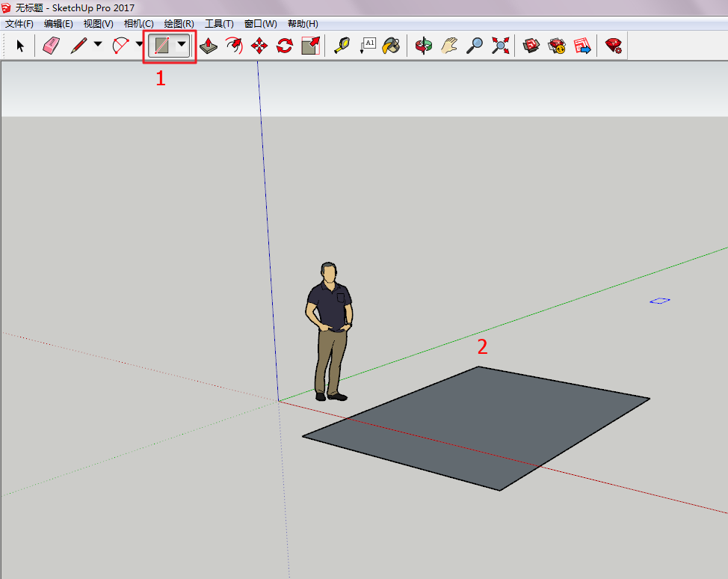728x579 pixels.
Task: Select the arrow Select tool
Action: point(20,46)
